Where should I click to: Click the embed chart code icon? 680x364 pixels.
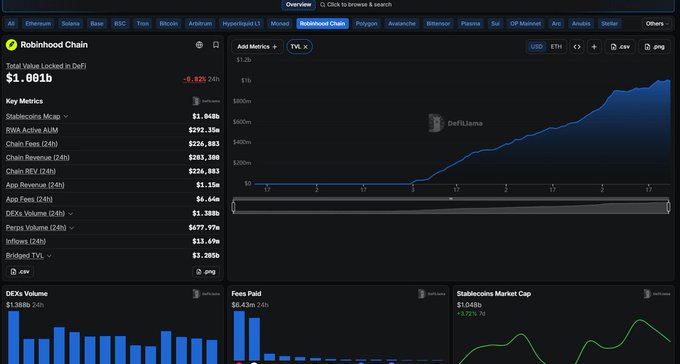point(577,46)
